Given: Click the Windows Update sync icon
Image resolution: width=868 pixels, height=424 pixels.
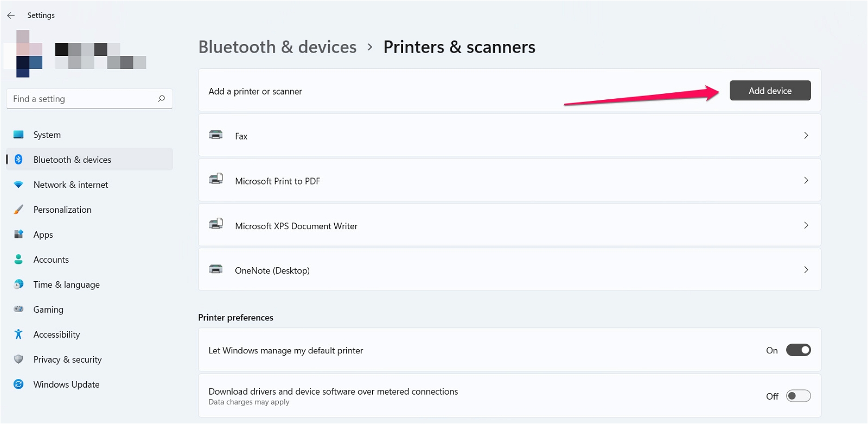Looking at the screenshot, I should [18, 384].
